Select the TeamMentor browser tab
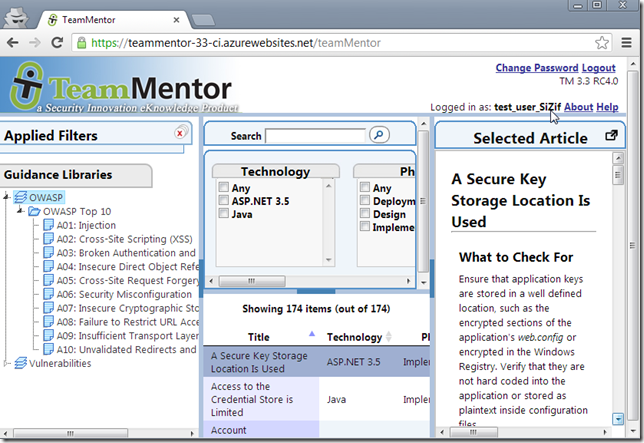The width and height of the screenshot is (644, 443). [113, 20]
